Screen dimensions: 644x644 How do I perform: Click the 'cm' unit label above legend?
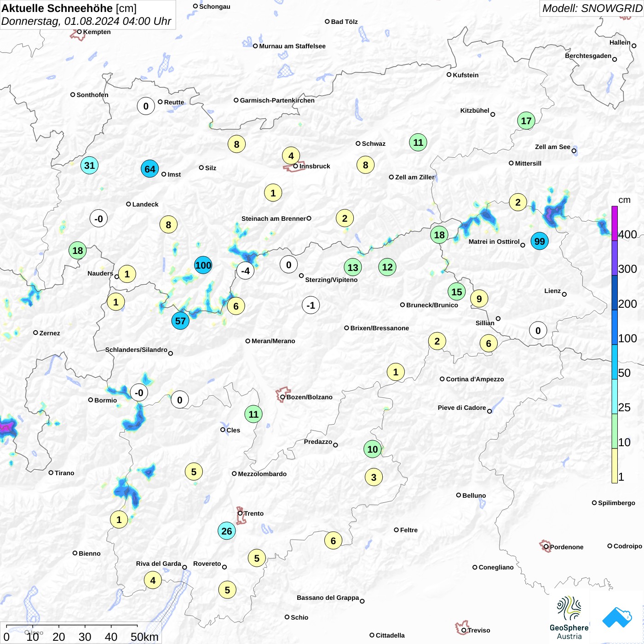click(624, 200)
